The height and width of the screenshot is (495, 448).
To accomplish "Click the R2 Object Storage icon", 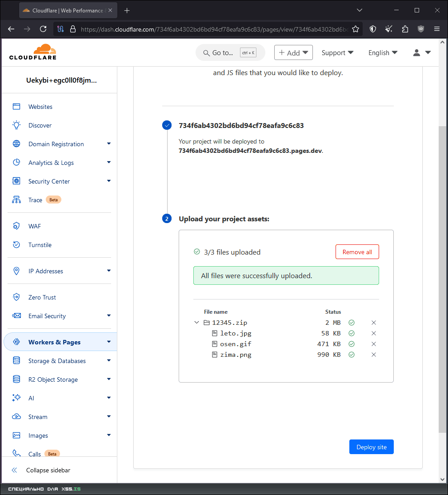I will [16, 379].
